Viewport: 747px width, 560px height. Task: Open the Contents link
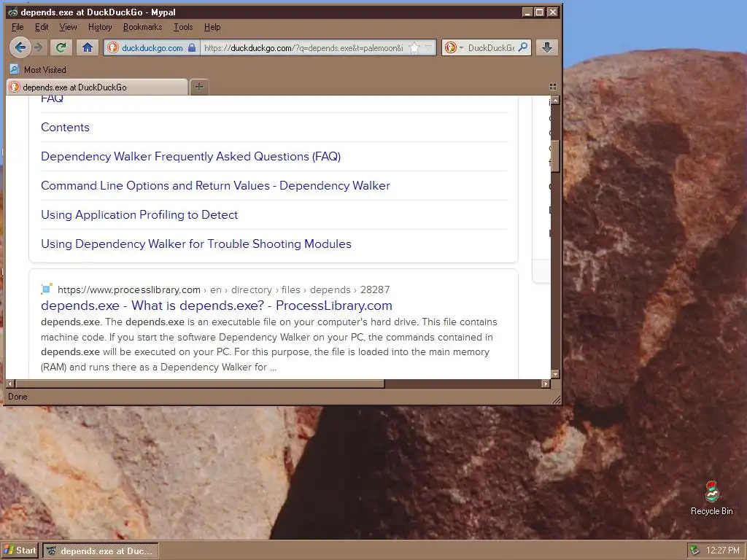(65, 127)
